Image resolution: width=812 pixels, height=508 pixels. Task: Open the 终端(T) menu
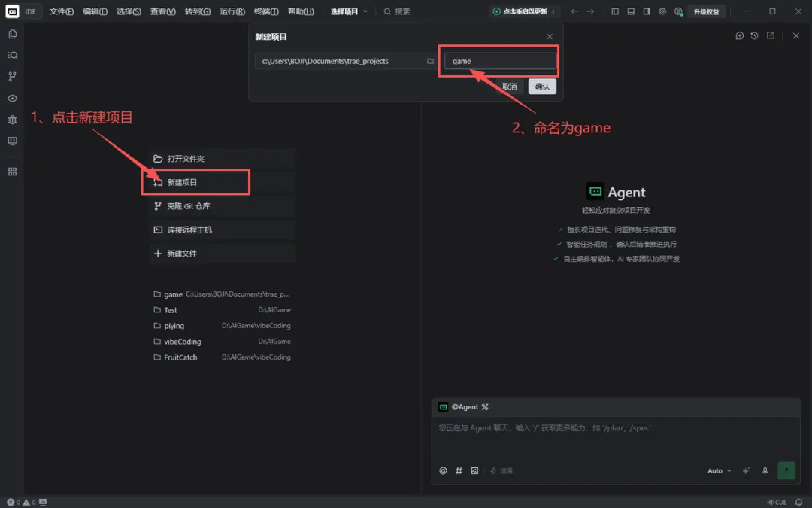(266, 11)
